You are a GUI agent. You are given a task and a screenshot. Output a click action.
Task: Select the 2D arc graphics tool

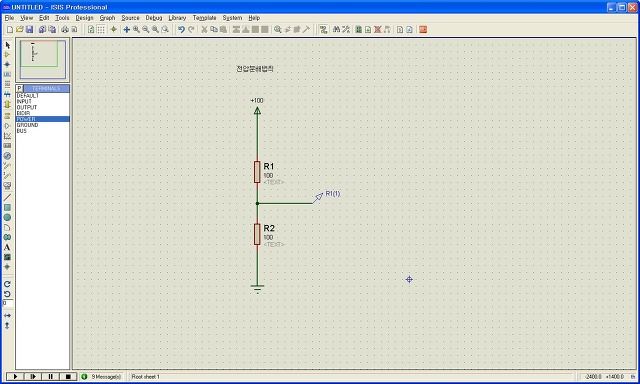pyautogui.click(x=7, y=227)
